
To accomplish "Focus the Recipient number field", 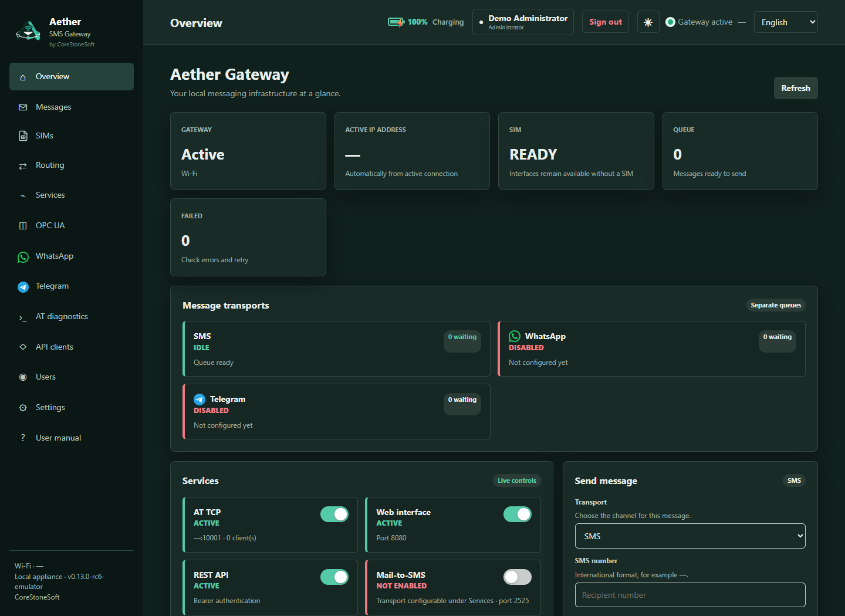I will tap(690, 595).
